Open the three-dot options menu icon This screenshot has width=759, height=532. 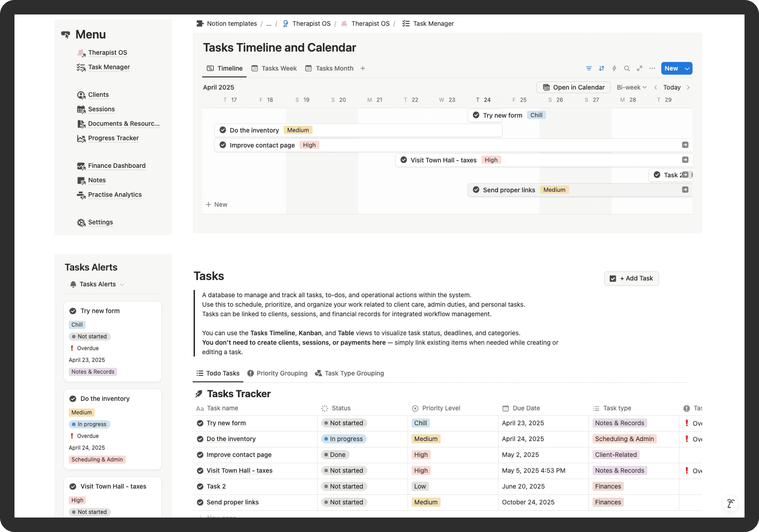coord(652,68)
